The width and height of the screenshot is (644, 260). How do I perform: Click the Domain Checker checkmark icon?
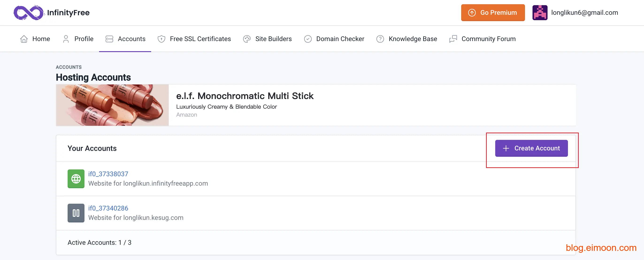(x=308, y=39)
